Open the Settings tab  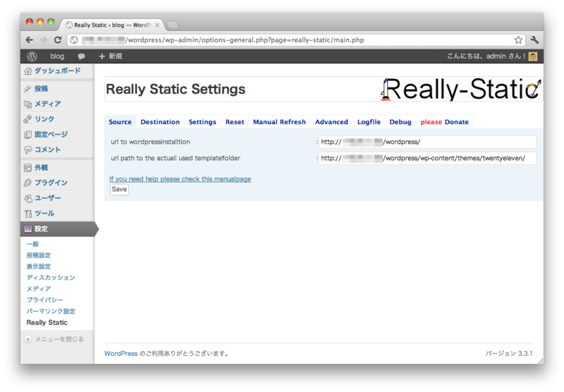202,122
